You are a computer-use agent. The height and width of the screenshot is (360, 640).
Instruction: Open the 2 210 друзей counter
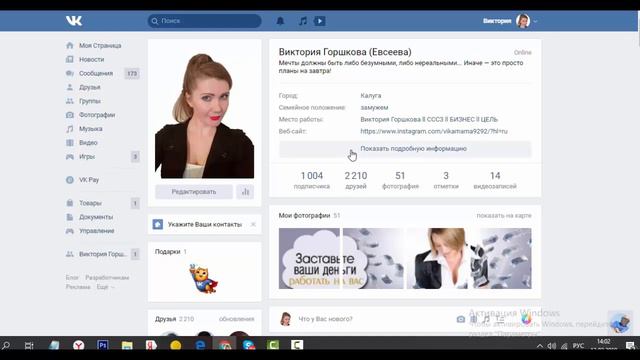[356, 180]
